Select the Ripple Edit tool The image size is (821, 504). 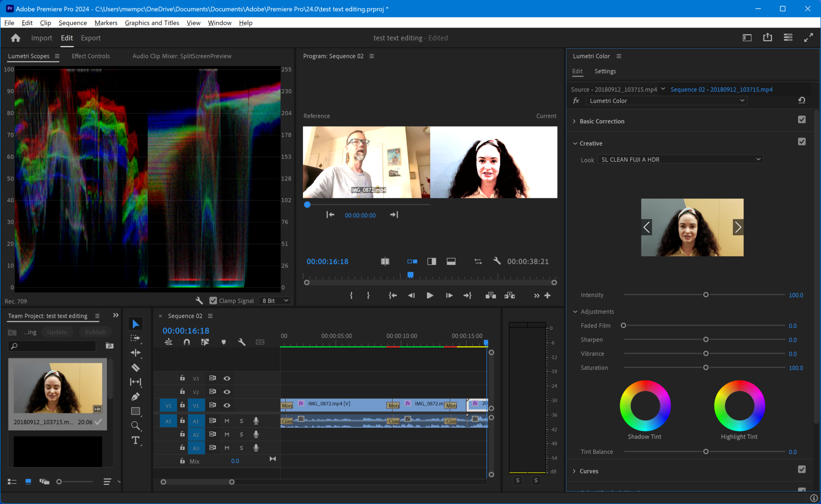click(x=135, y=353)
